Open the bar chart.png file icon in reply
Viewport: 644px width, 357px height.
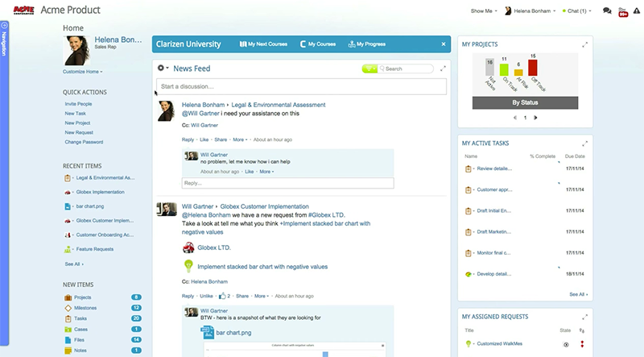[207, 332]
